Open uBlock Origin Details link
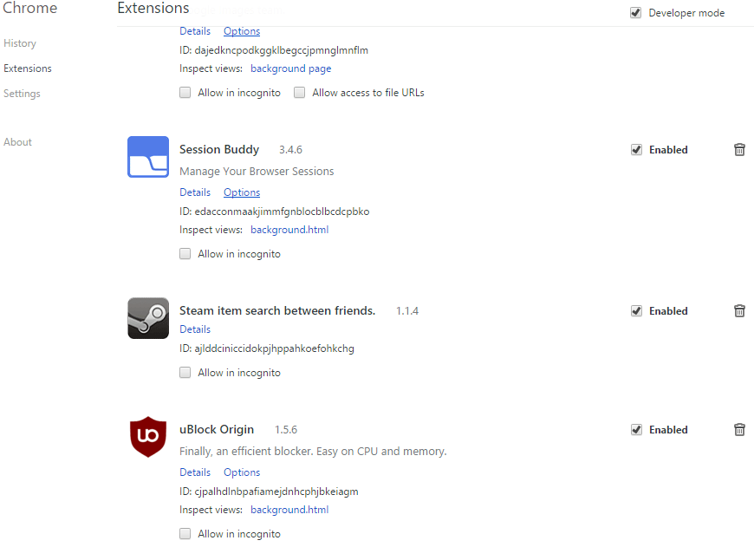Viewport: 754px width, 560px height. [195, 472]
